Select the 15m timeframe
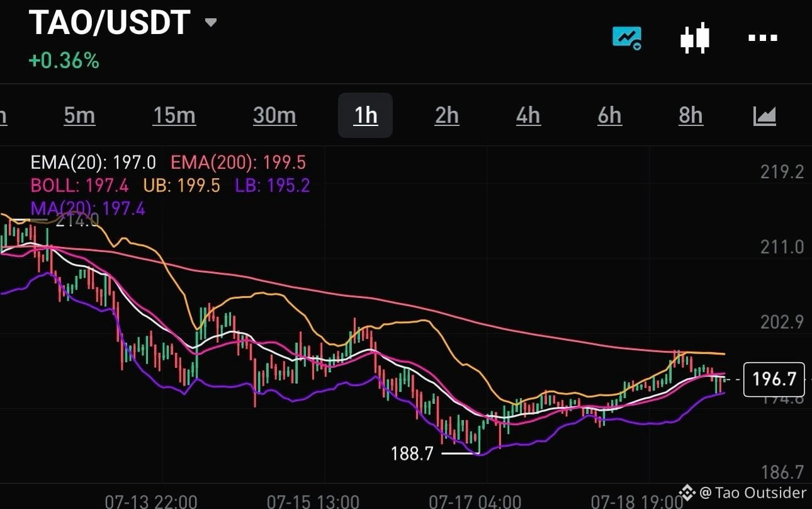 (x=174, y=116)
